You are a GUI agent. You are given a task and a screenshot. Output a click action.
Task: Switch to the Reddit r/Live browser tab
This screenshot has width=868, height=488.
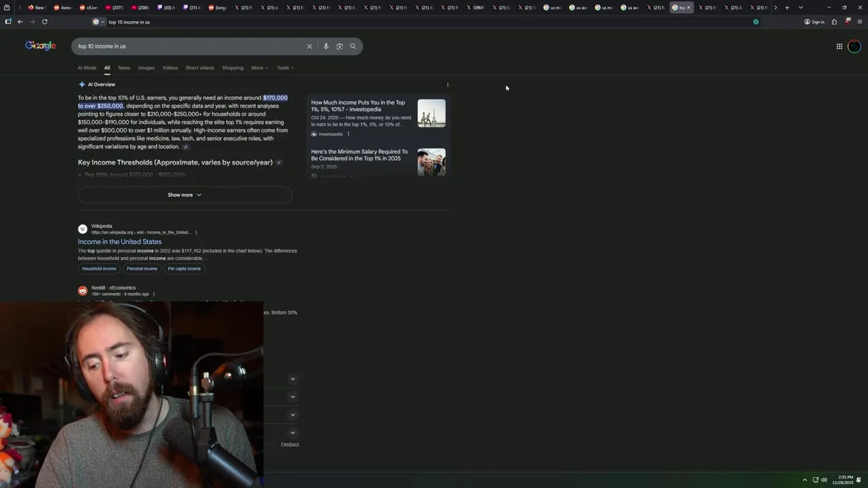coord(88,7)
